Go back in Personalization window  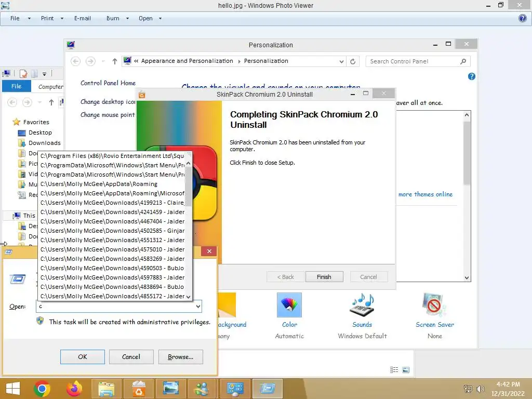point(76,61)
